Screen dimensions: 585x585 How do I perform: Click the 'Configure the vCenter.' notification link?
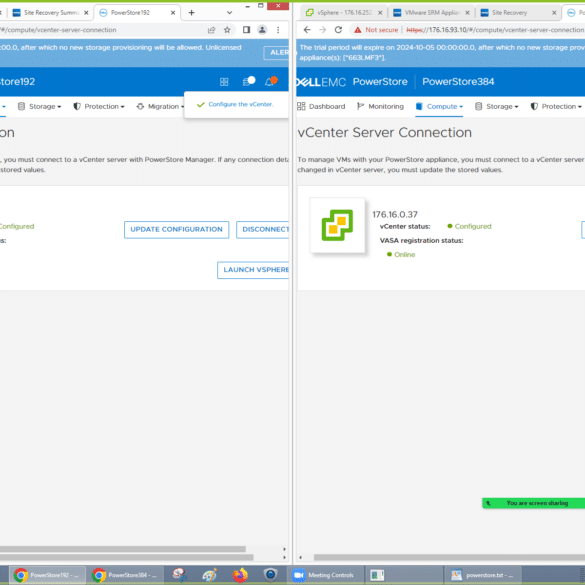(241, 104)
